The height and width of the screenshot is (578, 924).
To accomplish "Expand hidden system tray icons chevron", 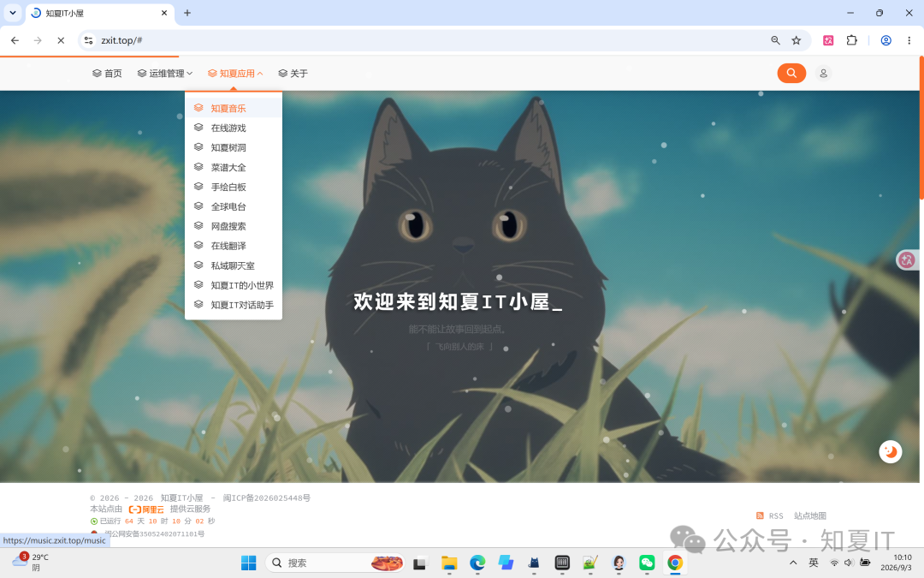I will [x=793, y=563].
